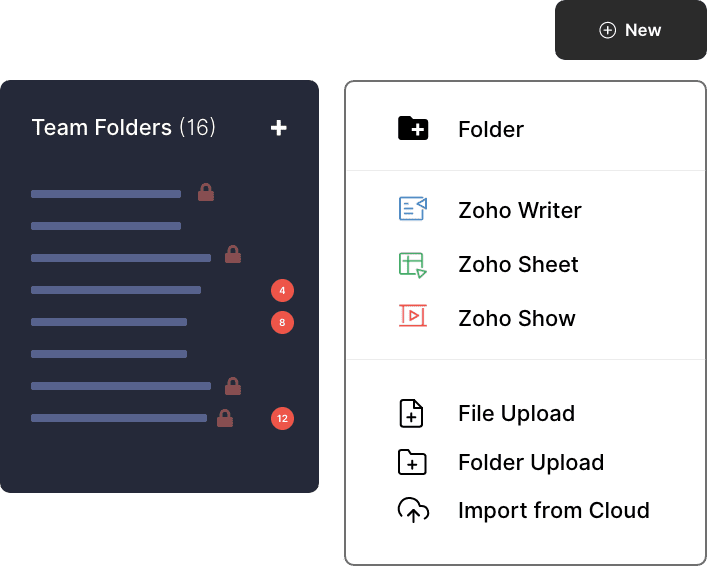Add a team folder with the plus icon

pyautogui.click(x=279, y=128)
